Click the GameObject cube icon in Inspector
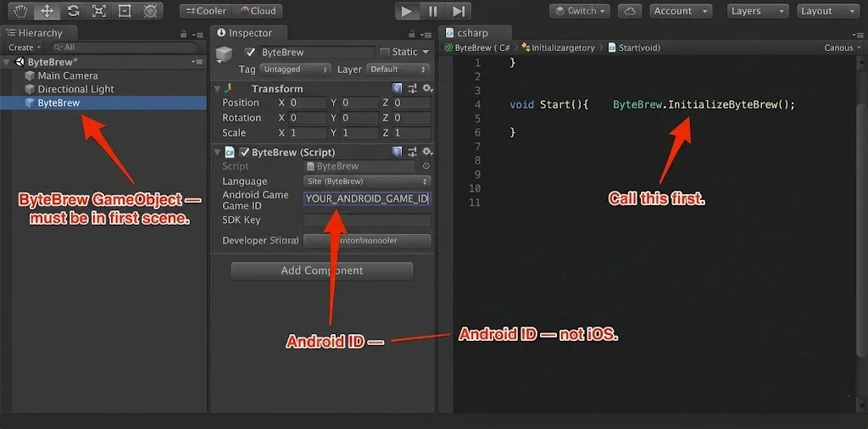The width and height of the screenshot is (868, 429). (224, 54)
